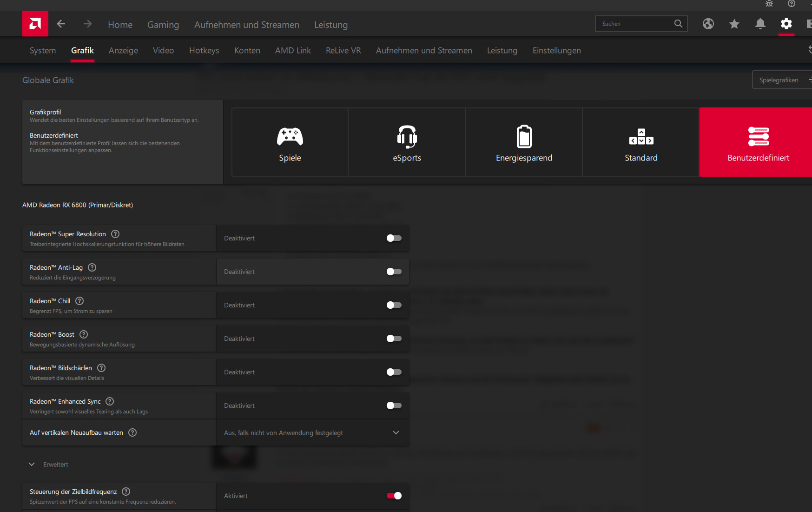Open the vertical sync dropdown
This screenshot has width=812, height=512.
(x=313, y=432)
